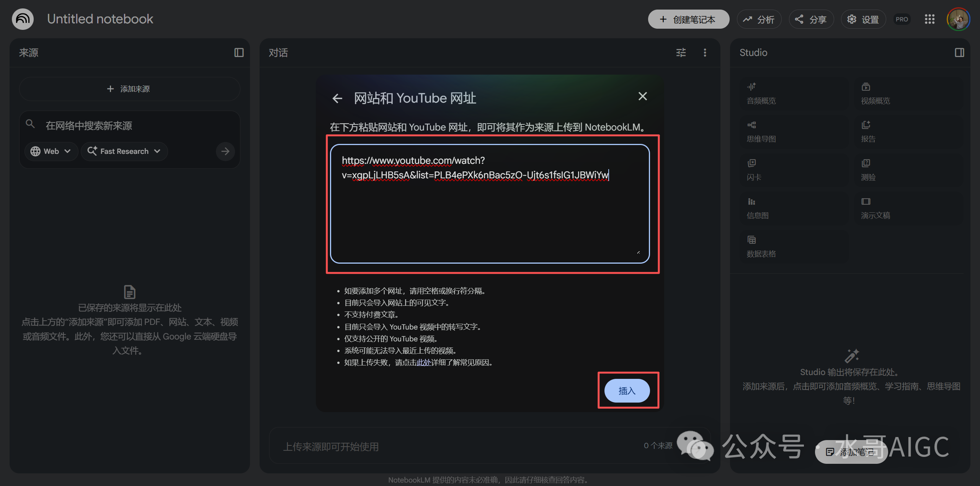Screen dimensions: 980x486
Task: Open the chat three-dot menu
Action: (705, 52)
